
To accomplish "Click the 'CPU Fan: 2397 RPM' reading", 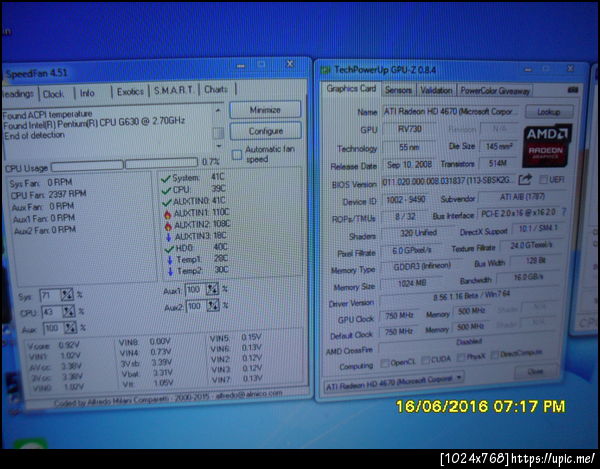I will (x=48, y=194).
